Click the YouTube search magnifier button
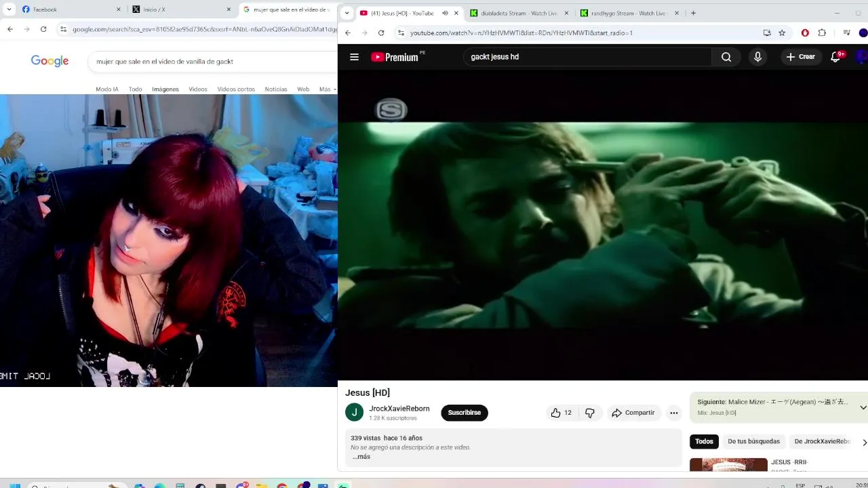The width and height of the screenshot is (868, 488). pyautogui.click(x=726, y=57)
